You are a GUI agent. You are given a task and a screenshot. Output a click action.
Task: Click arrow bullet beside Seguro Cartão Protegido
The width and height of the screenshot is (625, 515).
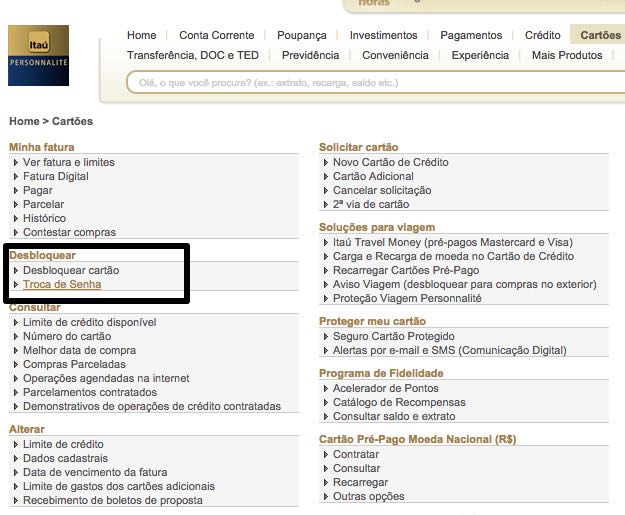pos(326,336)
